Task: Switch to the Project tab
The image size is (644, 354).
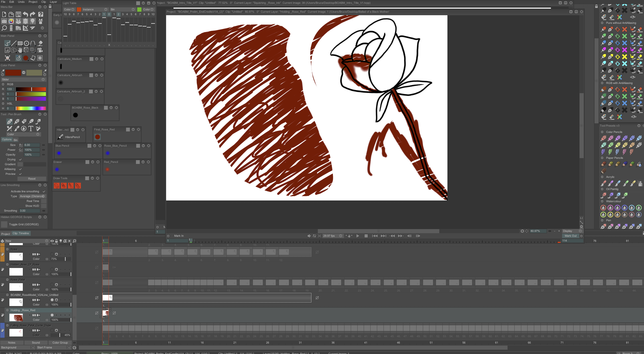Action: pyautogui.click(x=5, y=234)
